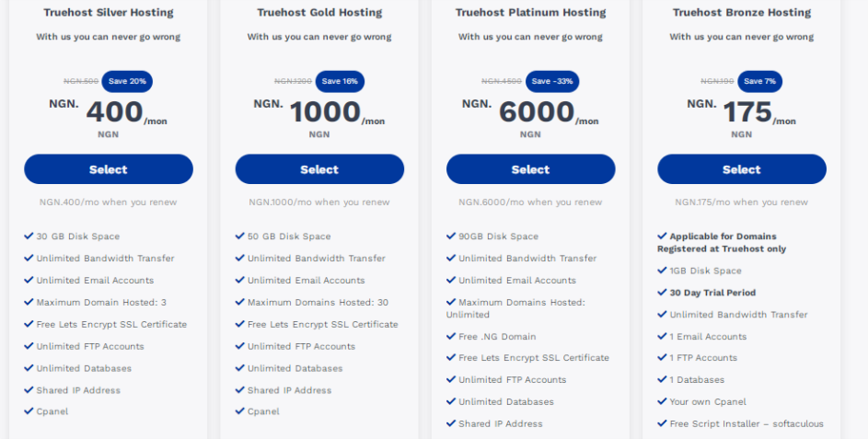Click the Save 16% badge on Gold
Image resolution: width=868 pixels, height=439 pixels.
(x=340, y=81)
